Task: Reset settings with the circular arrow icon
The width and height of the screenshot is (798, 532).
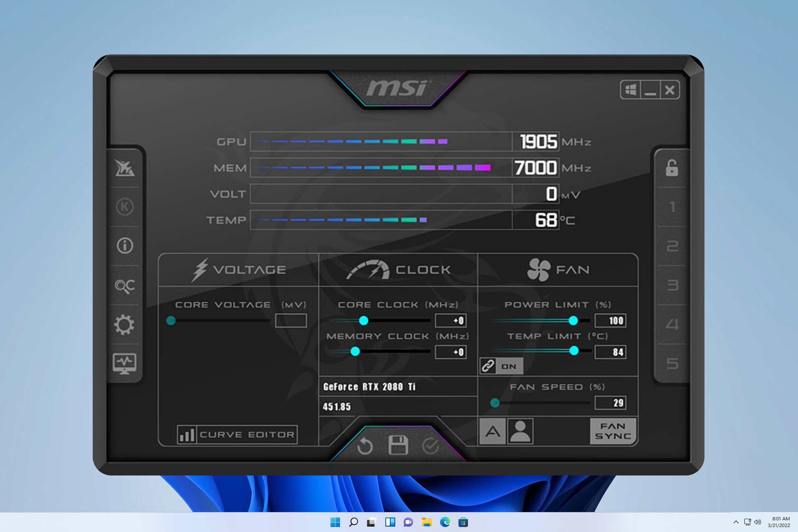Action: (x=365, y=446)
